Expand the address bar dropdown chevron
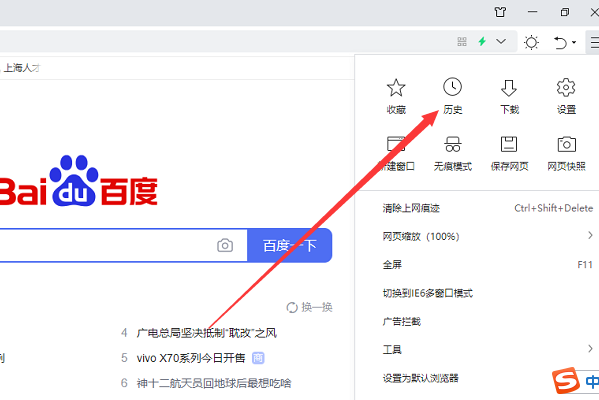Viewport: 599px width, 400px height. click(x=501, y=41)
